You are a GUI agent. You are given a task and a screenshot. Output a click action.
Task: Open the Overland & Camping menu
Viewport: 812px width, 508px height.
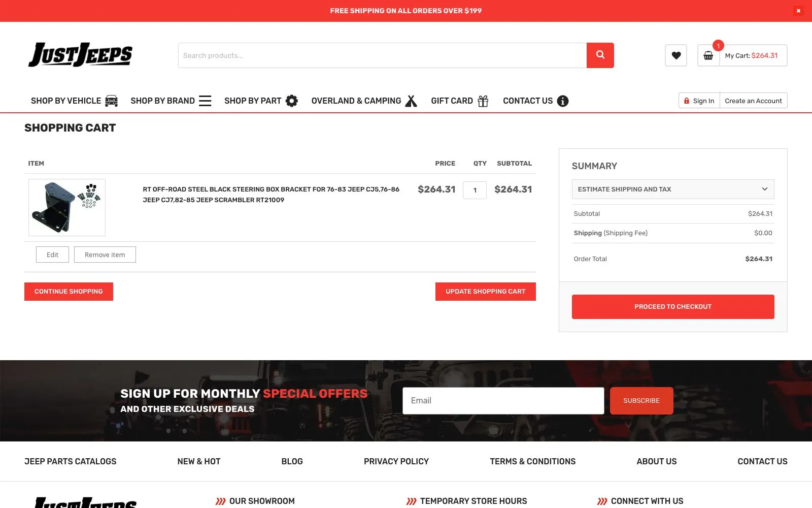coord(356,101)
